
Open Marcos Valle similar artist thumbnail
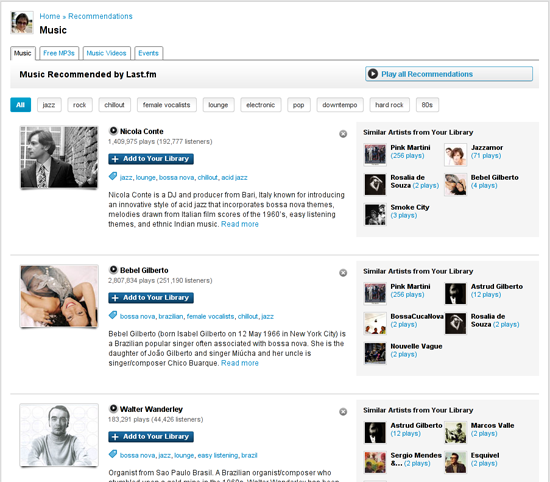click(x=455, y=433)
